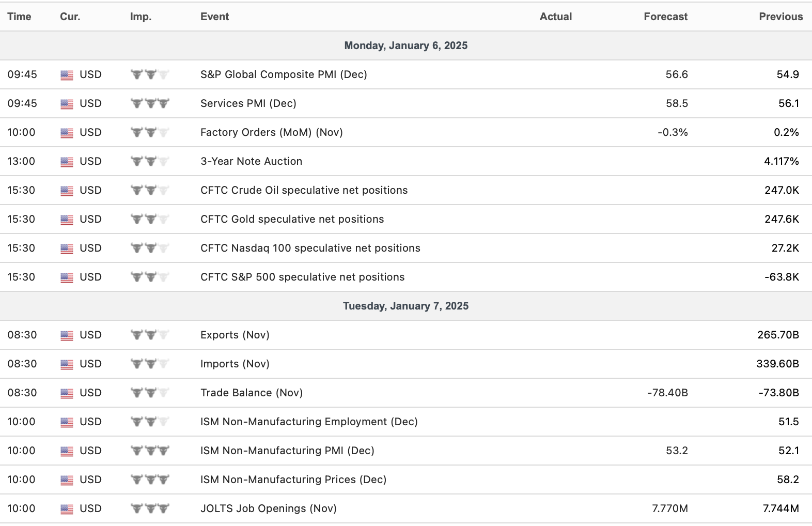The height and width of the screenshot is (526, 812).
Task: Select the Tuesday, January 7, 2025 date row
Action: coord(405,306)
